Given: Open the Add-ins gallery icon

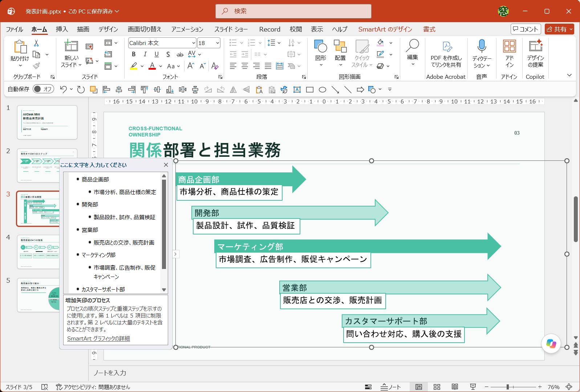Looking at the screenshot, I should pyautogui.click(x=509, y=54).
